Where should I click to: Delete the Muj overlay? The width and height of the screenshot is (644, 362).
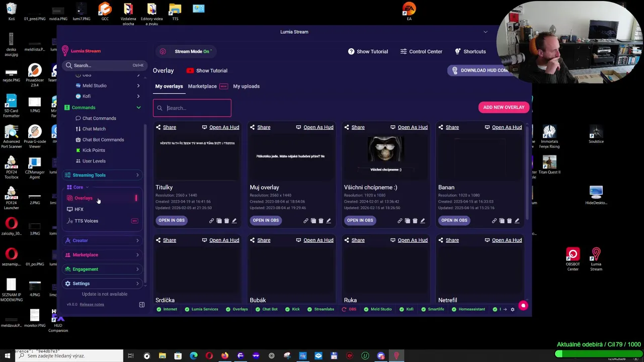point(320,220)
